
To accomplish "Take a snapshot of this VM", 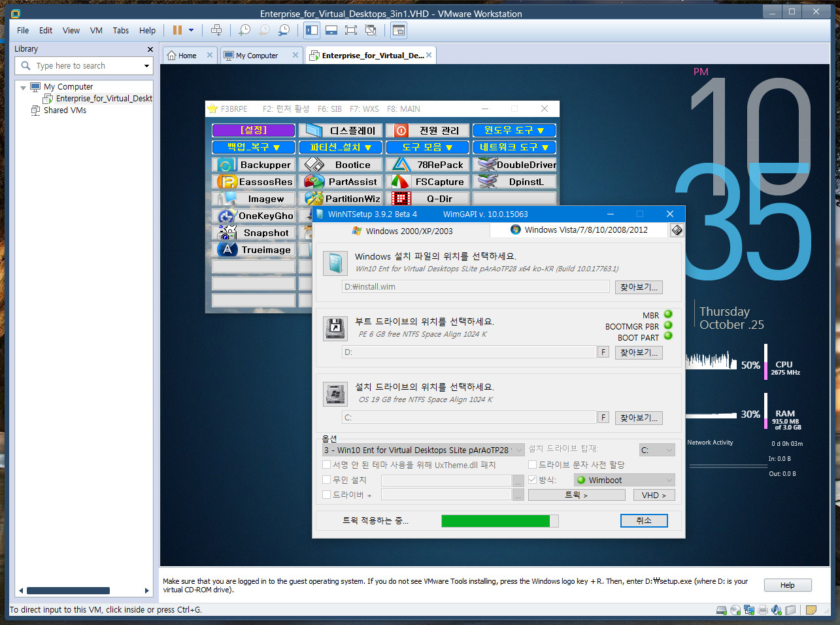I will [x=244, y=30].
